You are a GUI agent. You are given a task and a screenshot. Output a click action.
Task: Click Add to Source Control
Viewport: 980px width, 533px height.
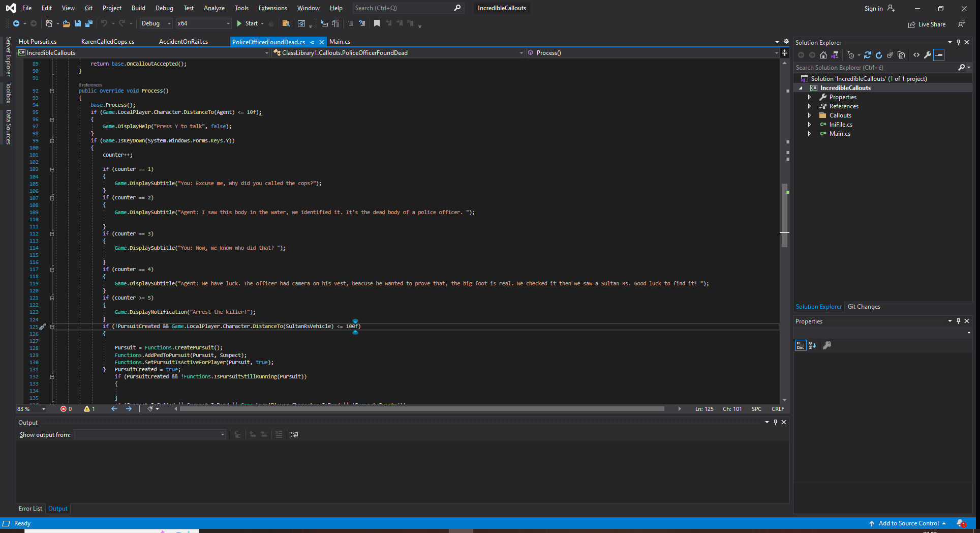click(908, 523)
